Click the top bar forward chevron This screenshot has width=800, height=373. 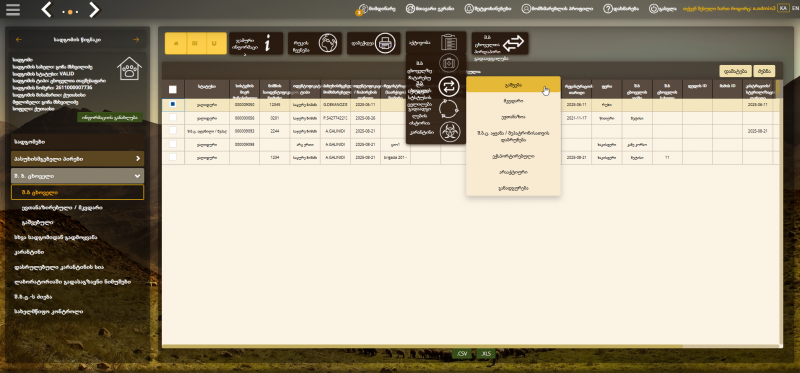coord(94,9)
